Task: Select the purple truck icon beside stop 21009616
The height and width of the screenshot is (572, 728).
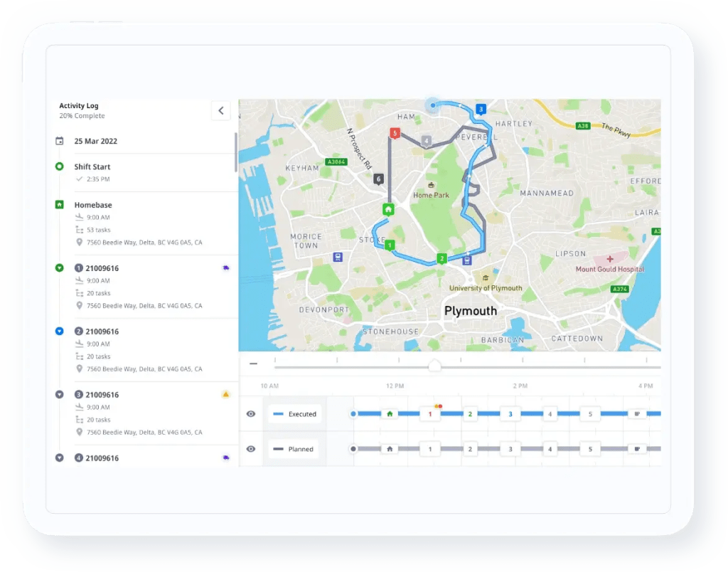Action: tap(225, 268)
